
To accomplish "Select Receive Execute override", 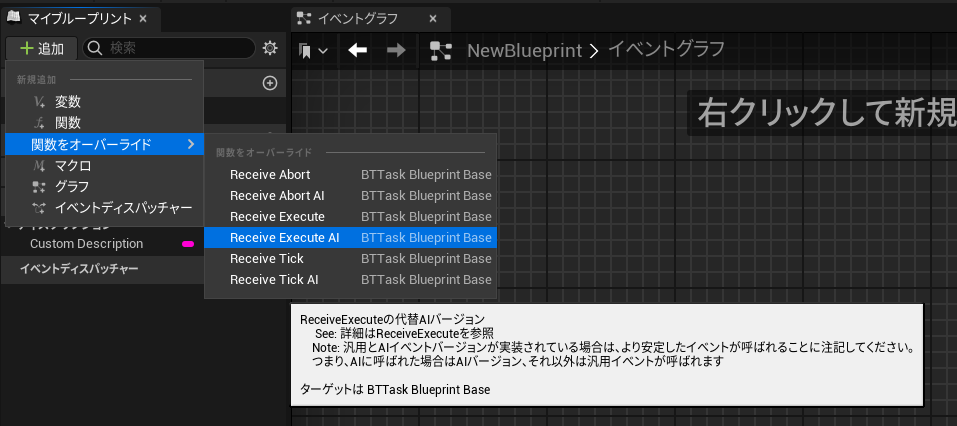I will pos(350,217).
